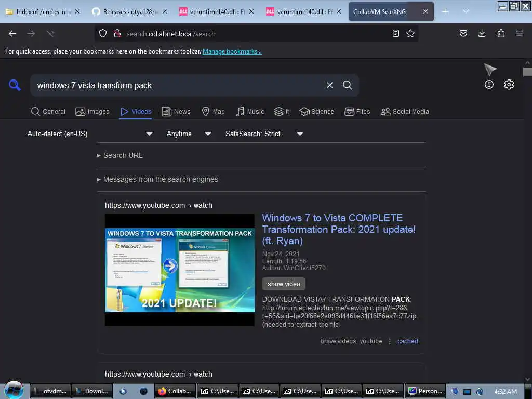532x399 pixels.
Task: Select the Social Media search category
Action: coord(405,112)
